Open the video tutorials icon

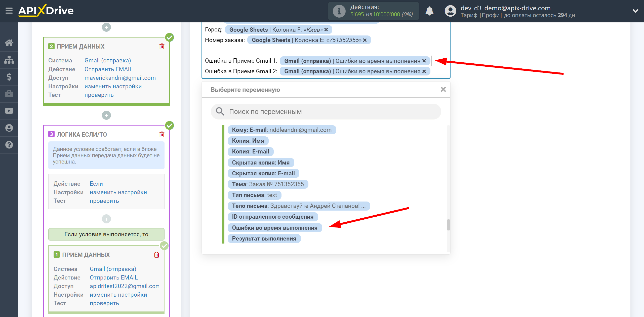point(9,111)
